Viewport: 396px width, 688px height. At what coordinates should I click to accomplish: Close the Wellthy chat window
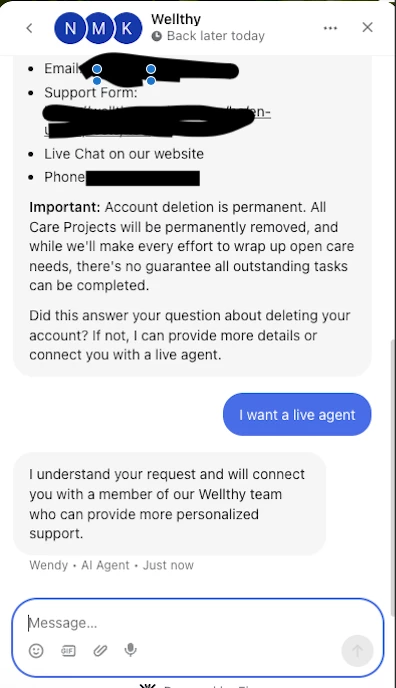click(x=367, y=27)
